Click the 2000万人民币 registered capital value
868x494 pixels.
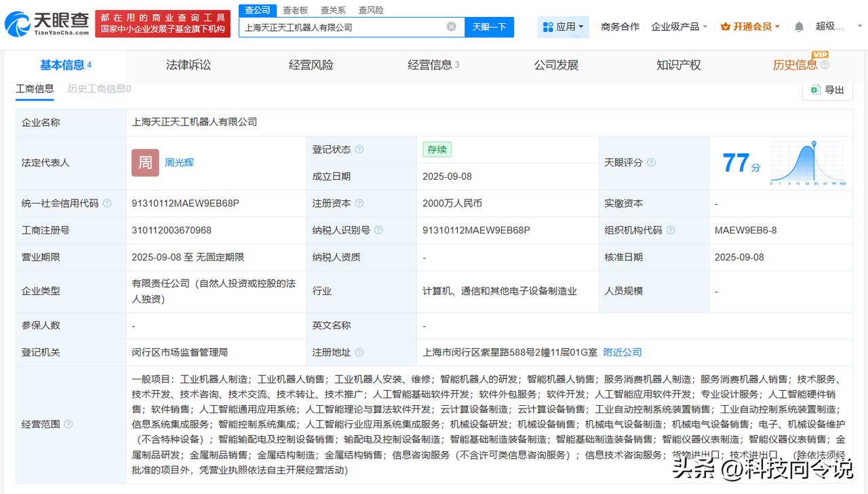point(452,203)
